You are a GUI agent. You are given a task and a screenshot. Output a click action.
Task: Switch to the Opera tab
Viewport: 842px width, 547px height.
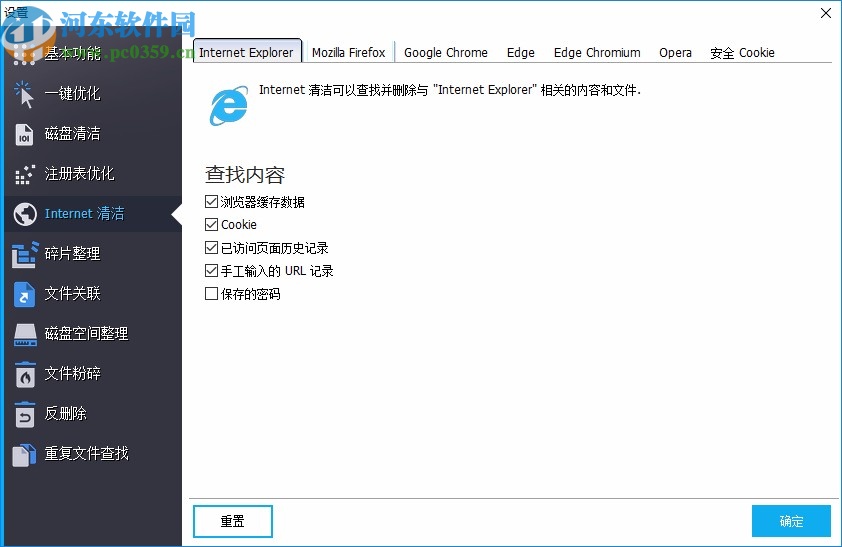676,53
